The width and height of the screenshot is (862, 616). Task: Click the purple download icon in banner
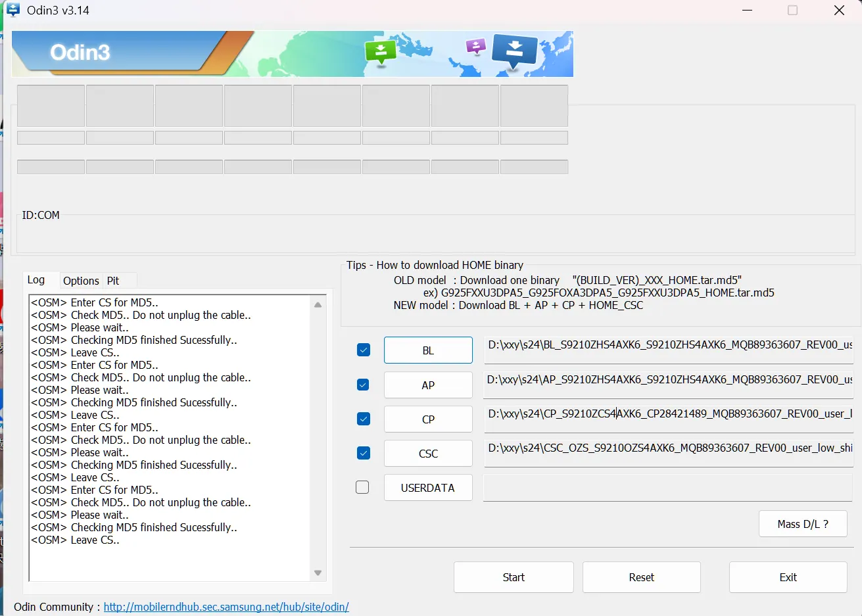475,47
